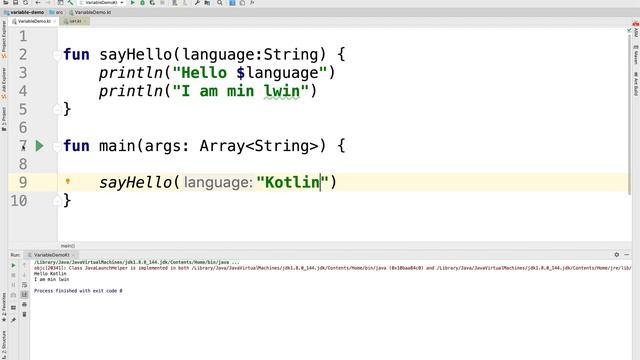Image resolution: width=640 pixels, height=360 pixels.
Task: Toggle Scroll to End icon in Run panel
Action: click(24, 294)
